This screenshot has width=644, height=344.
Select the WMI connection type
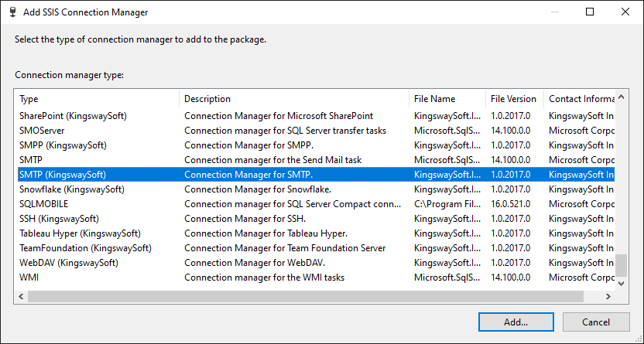[316, 278]
